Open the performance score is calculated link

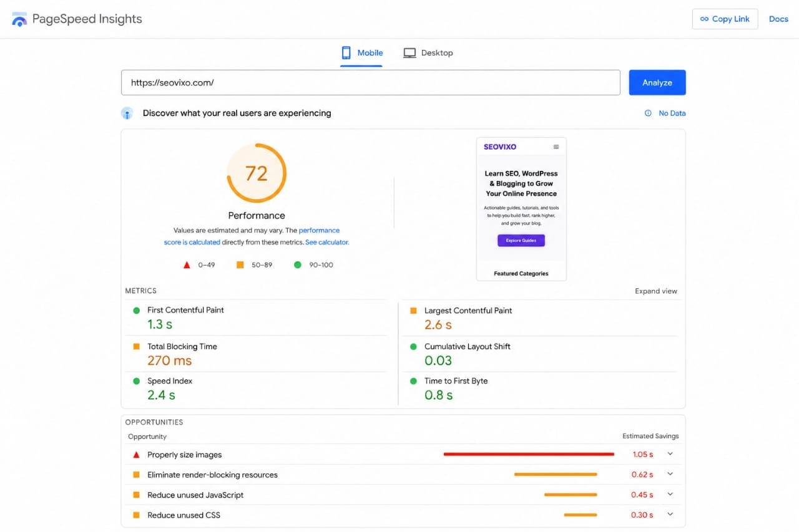(x=252, y=236)
